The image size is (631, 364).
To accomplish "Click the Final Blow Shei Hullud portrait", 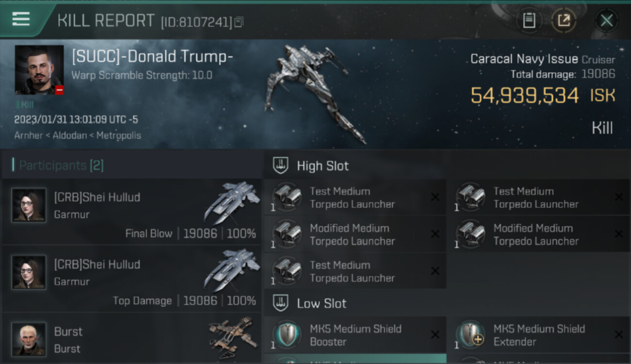I will pos(29,205).
